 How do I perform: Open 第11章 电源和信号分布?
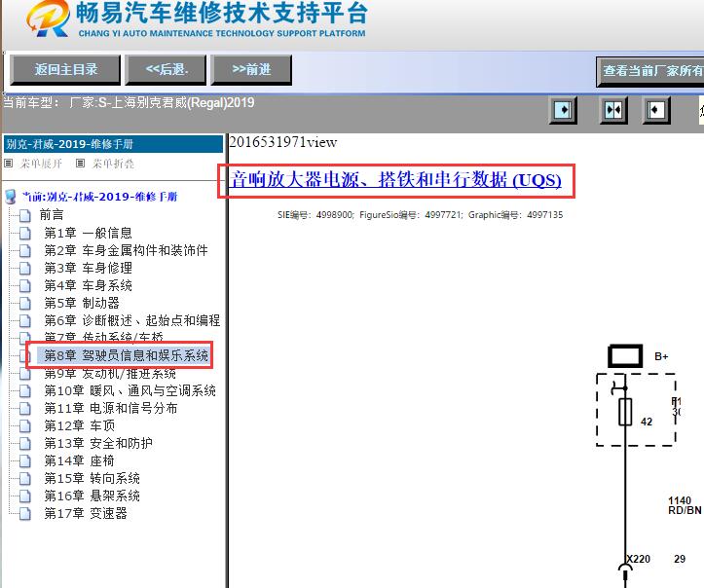[x=111, y=409]
